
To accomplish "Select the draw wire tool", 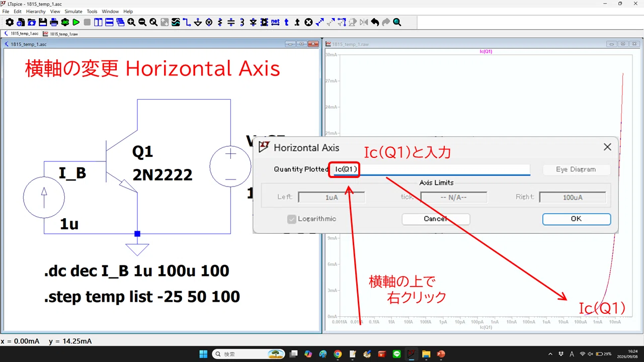I will click(187, 22).
